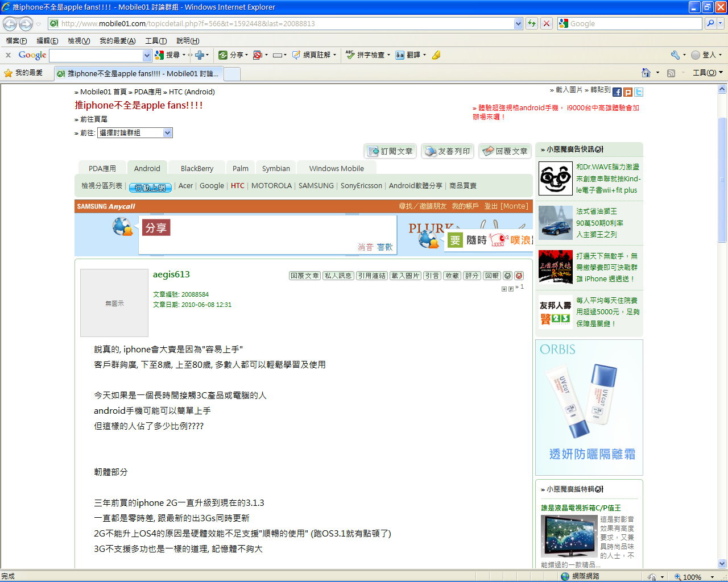Close the Google Toolbar with the x

point(8,55)
